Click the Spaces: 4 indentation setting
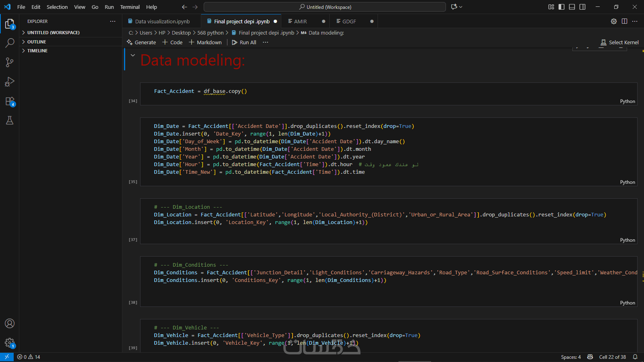This screenshot has width=644, height=362. (x=571, y=357)
